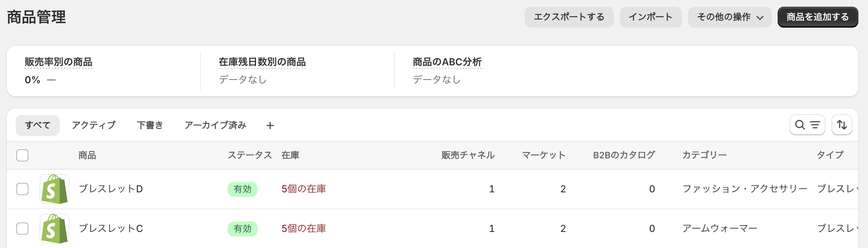Open the sort order arrows button
Screen dimensions: 868x248
point(842,125)
